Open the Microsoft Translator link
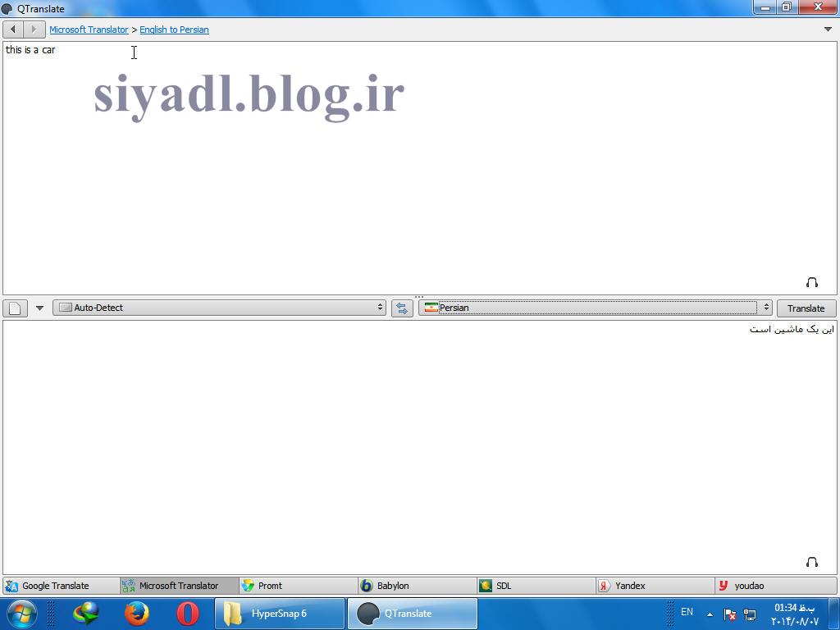 pyautogui.click(x=89, y=30)
